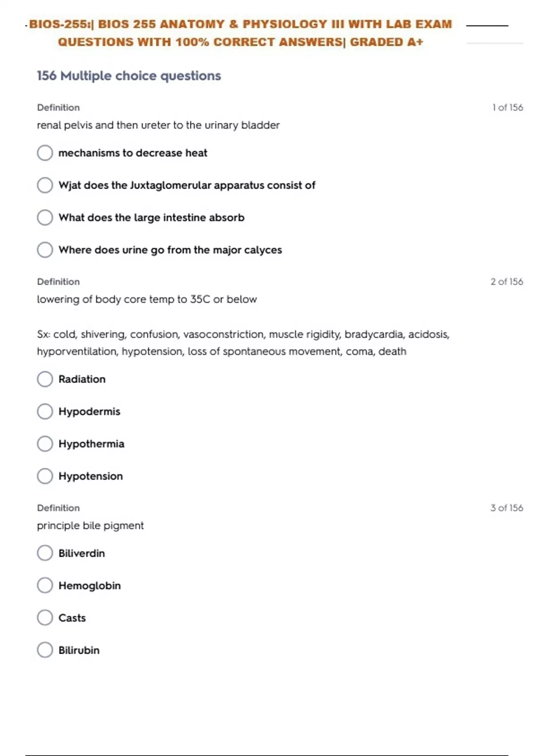Click the '2 of 156' question counter
This screenshot has height=756, width=534.
point(506,282)
